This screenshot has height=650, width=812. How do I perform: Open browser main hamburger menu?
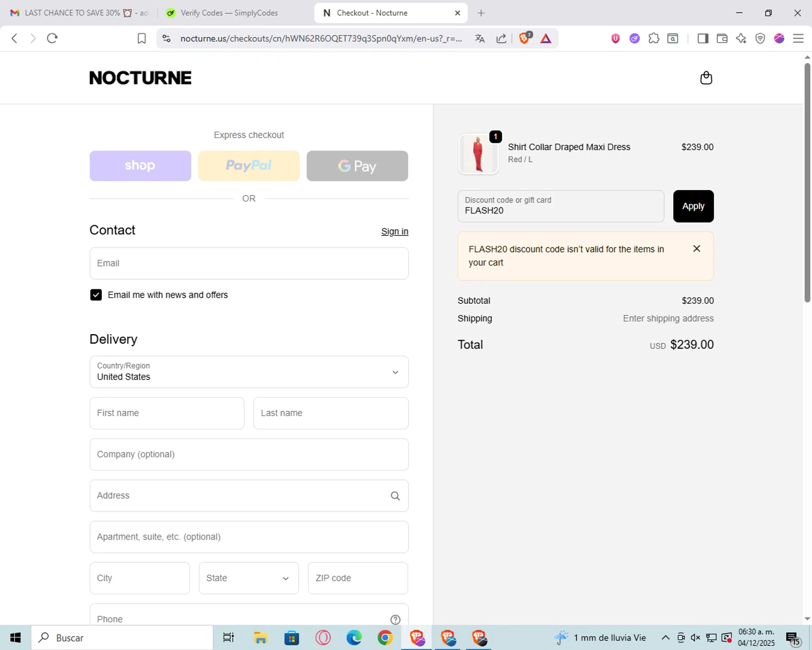(798, 38)
